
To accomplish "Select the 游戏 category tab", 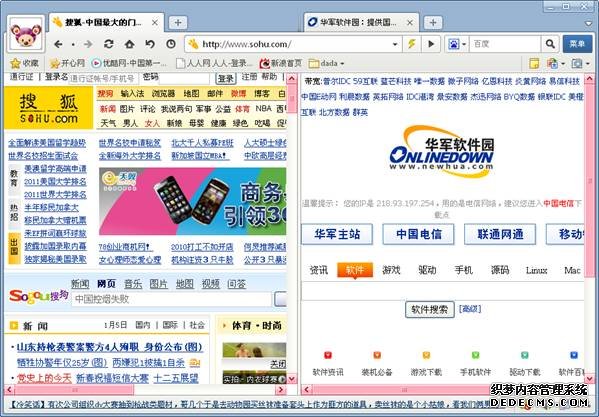I will 391,270.
